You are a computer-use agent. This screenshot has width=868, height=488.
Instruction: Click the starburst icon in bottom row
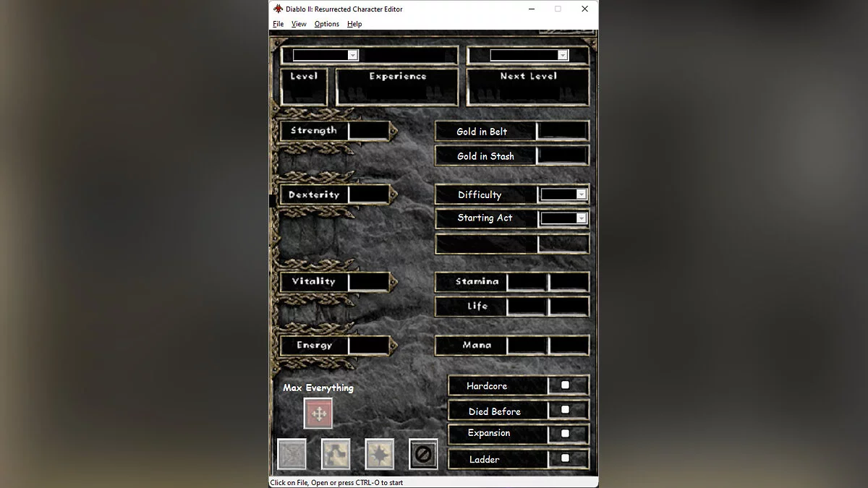pos(380,454)
